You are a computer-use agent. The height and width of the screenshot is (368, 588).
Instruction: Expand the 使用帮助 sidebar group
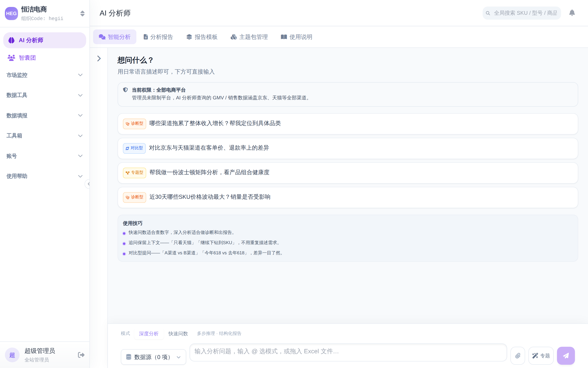(45, 176)
